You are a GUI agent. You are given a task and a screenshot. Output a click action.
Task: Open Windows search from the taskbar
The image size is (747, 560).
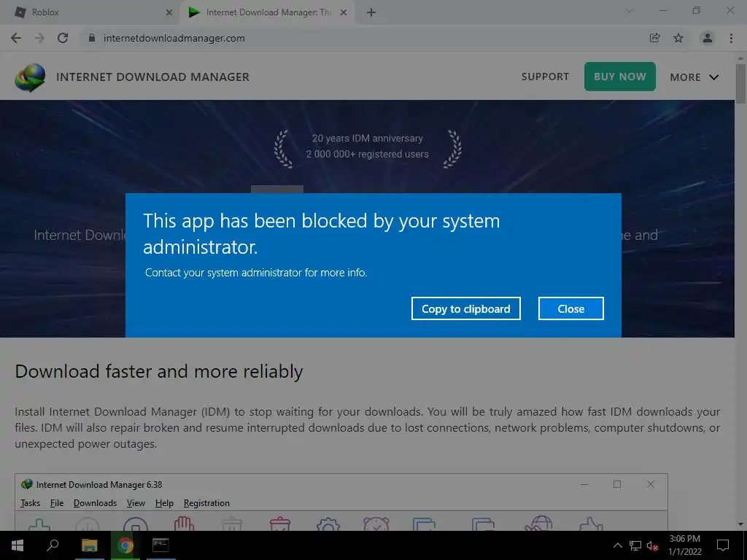pyautogui.click(x=53, y=545)
